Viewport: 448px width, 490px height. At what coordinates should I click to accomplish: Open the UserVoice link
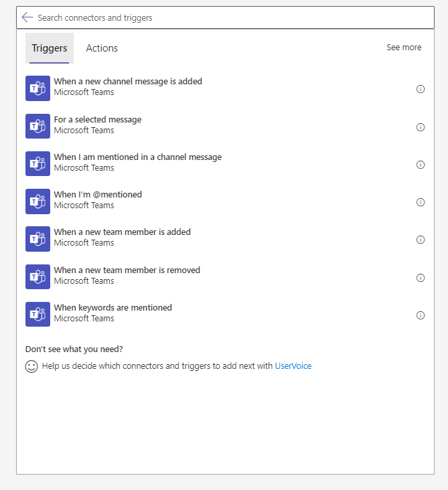293,366
